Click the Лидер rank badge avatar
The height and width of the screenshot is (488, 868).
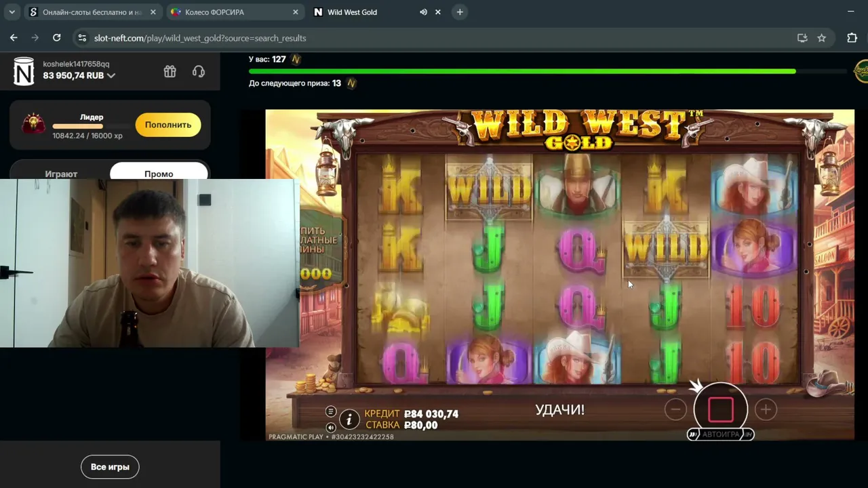pos(34,124)
